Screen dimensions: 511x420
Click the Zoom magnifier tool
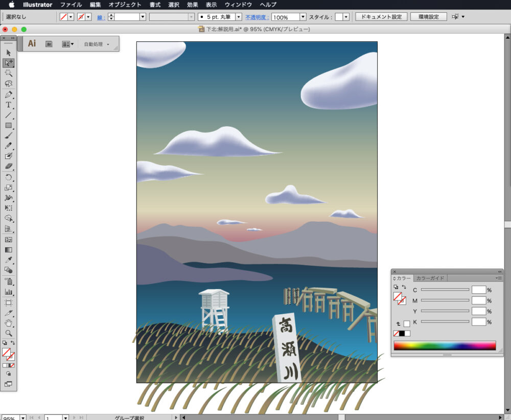pyautogui.click(x=9, y=333)
